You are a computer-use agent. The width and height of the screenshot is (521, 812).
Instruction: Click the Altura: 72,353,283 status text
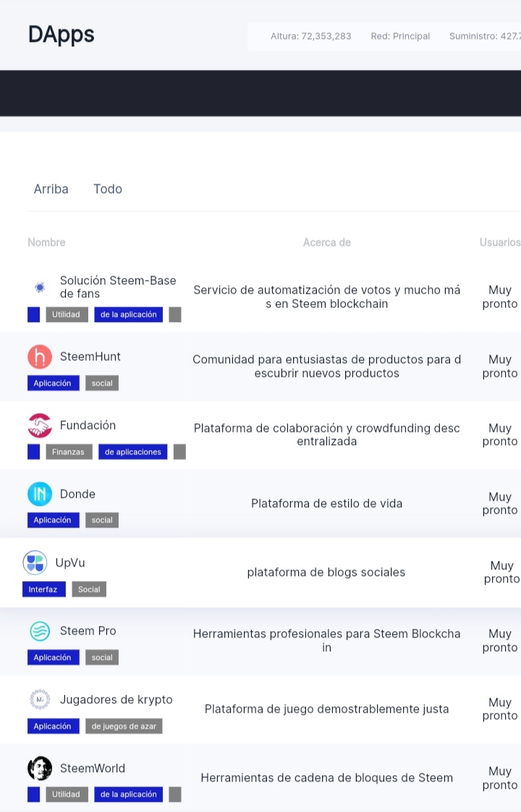[x=310, y=36]
